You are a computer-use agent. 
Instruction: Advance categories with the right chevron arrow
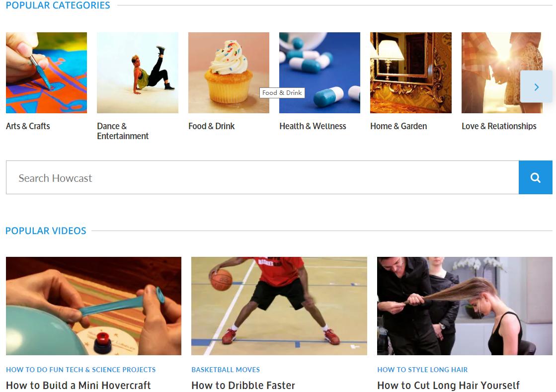click(536, 87)
